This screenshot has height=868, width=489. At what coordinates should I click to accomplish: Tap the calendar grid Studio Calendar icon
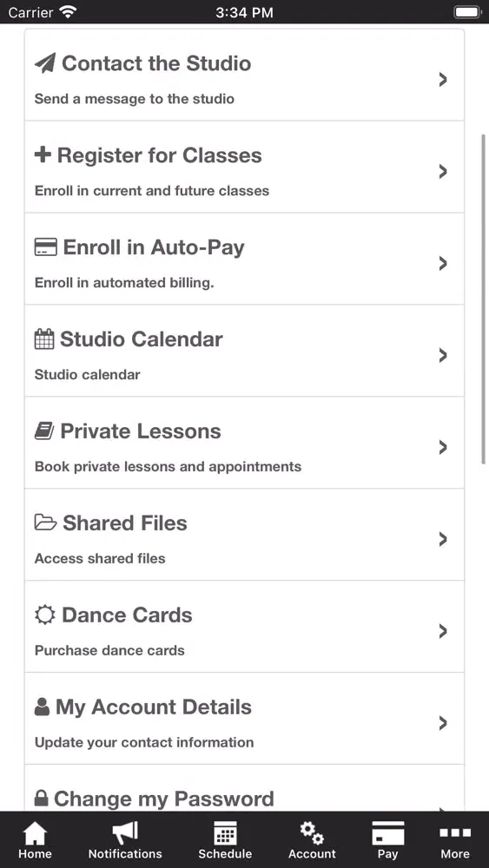pos(44,339)
